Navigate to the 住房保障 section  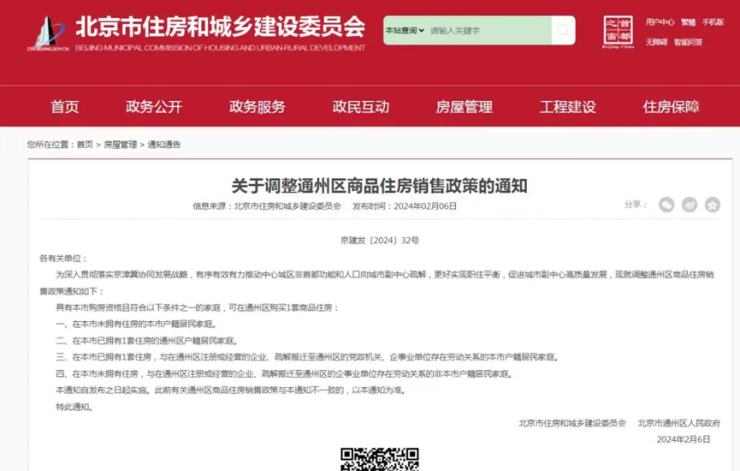(671, 107)
